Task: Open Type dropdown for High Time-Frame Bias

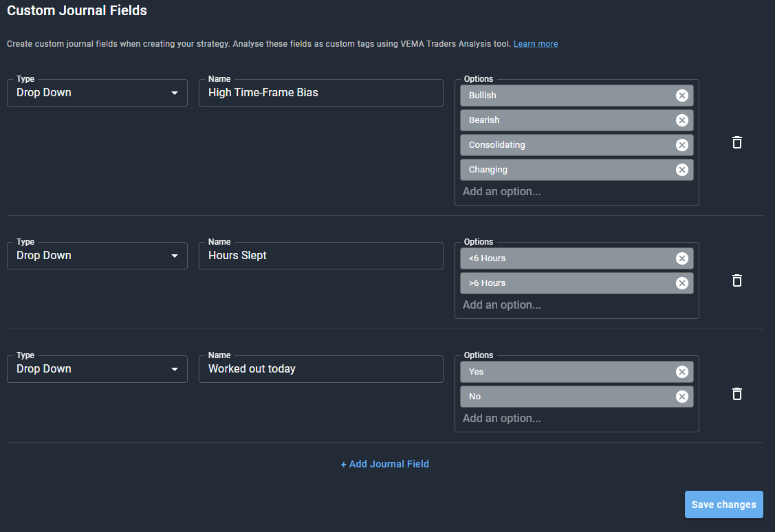Action: (x=98, y=93)
